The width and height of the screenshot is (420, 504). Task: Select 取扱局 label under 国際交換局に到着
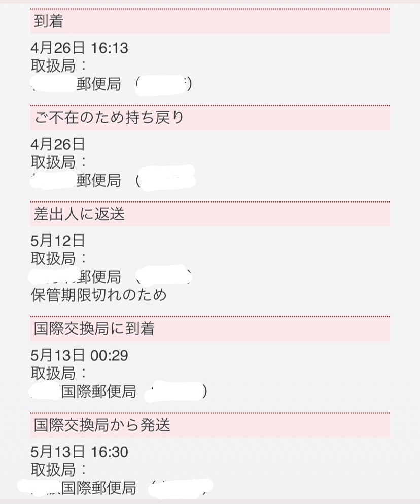click(58, 374)
